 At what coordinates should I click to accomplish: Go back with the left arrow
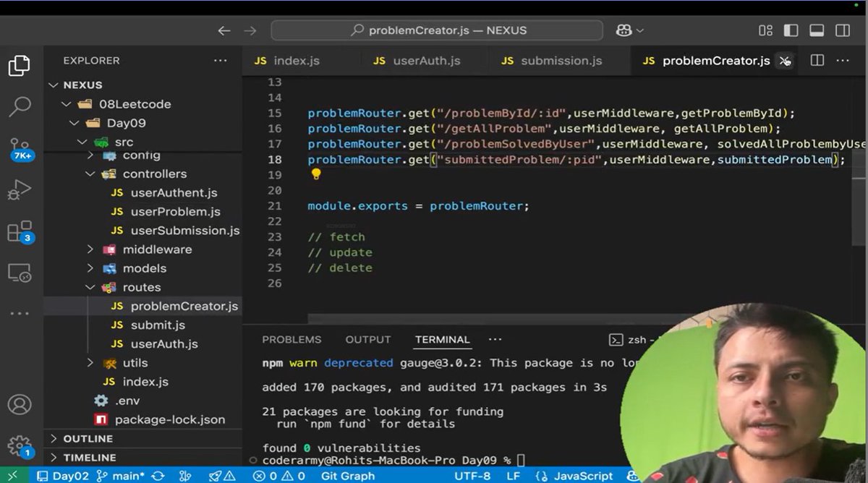click(224, 30)
